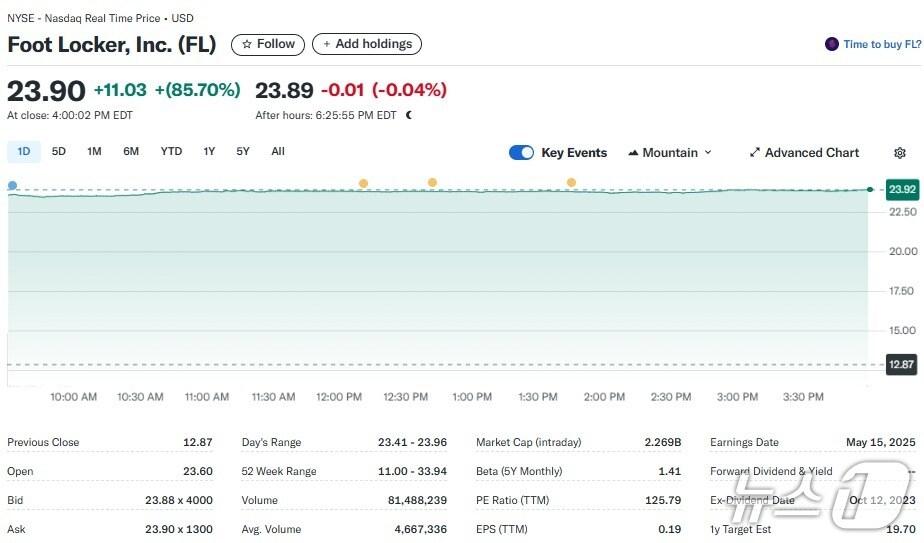Open chart settings gear icon

(900, 153)
